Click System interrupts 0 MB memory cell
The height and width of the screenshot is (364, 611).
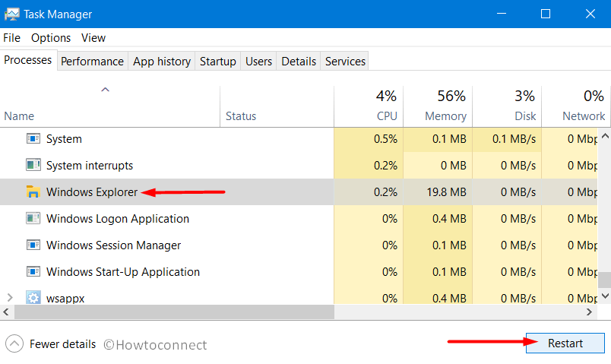[438, 165]
